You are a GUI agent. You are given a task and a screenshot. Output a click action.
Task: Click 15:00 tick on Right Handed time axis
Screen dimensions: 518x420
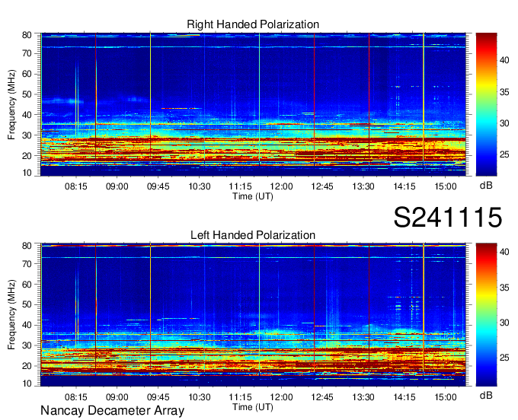click(446, 186)
